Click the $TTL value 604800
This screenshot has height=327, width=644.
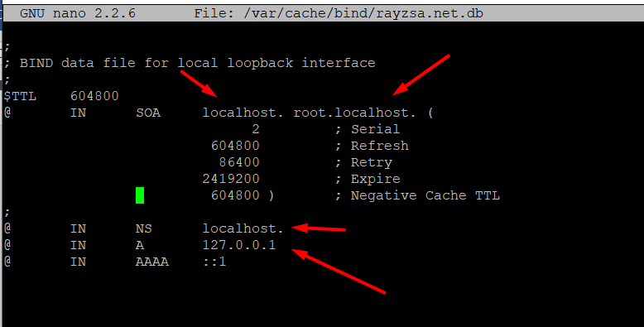(x=94, y=96)
